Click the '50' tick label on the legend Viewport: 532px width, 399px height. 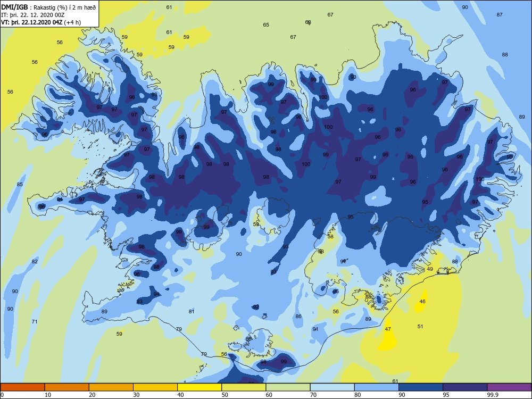[x=225, y=395]
